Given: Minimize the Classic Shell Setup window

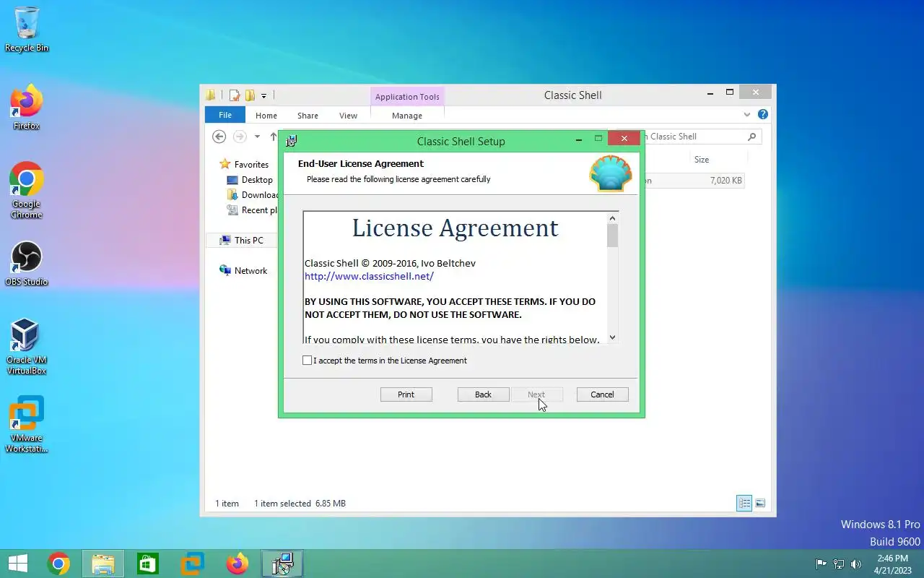Looking at the screenshot, I should pos(579,139).
